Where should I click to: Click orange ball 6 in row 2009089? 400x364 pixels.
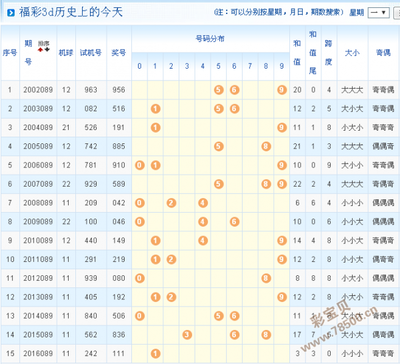pos(234,222)
